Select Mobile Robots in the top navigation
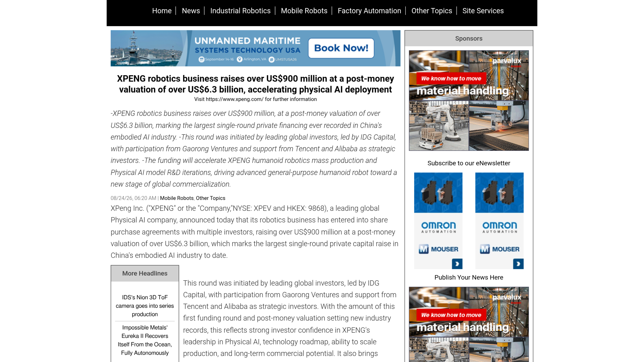 click(304, 11)
